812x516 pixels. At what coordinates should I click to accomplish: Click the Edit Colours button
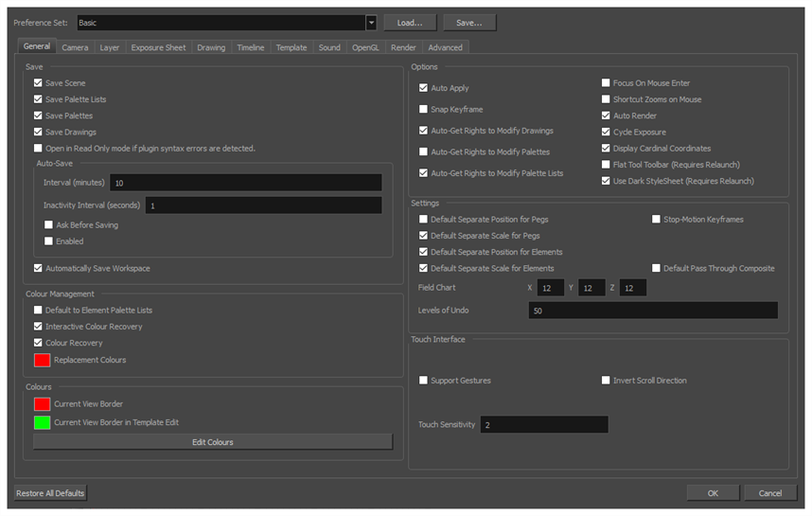[213, 442]
